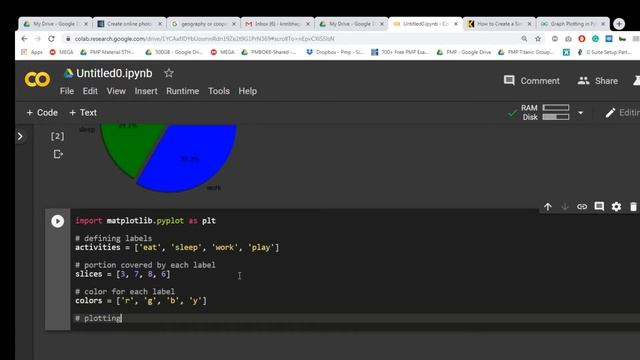Viewport: 640px width, 360px height.
Task: Bookmark this page star icon
Action: (x=538, y=39)
